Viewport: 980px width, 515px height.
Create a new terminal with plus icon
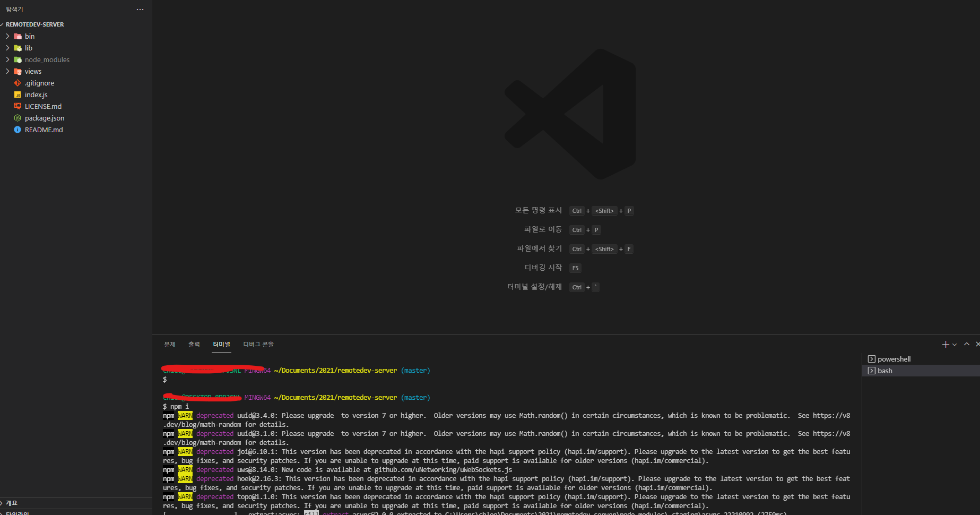click(x=946, y=345)
